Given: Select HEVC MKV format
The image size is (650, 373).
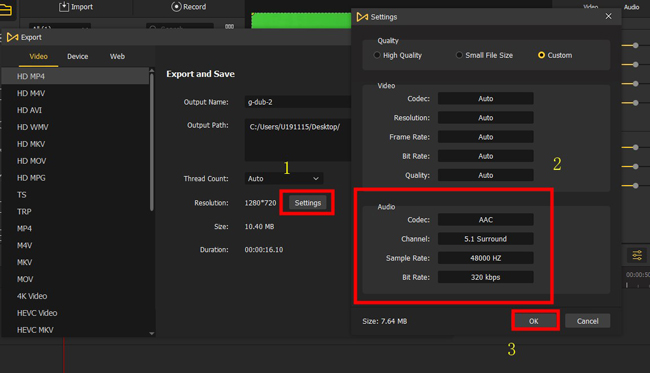Looking at the screenshot, I should (75, 330).
